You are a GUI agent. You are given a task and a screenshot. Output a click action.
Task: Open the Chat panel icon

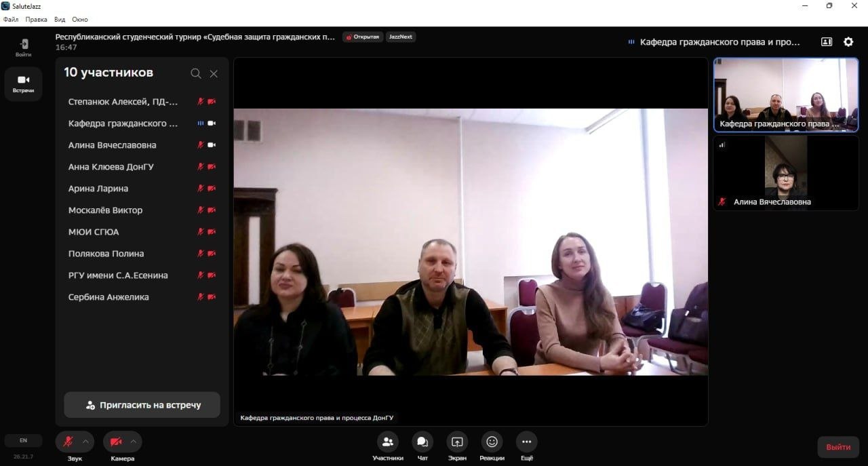[422, 442]
